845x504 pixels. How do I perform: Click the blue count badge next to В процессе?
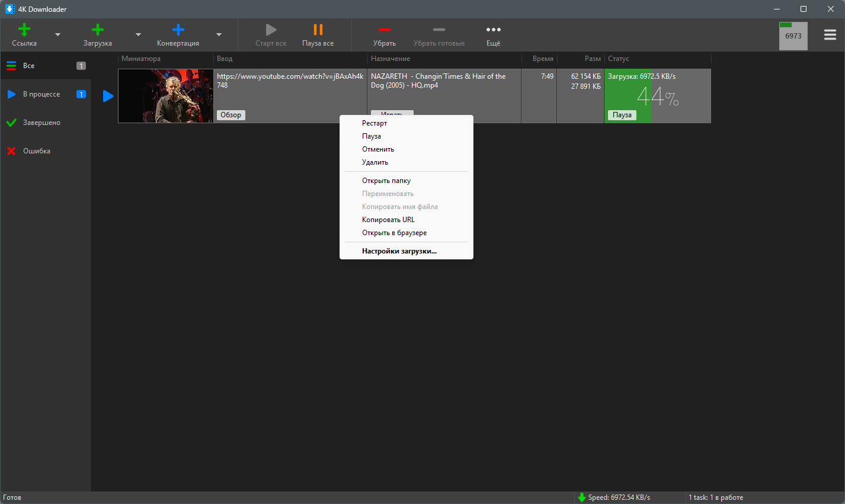[81, 94]
